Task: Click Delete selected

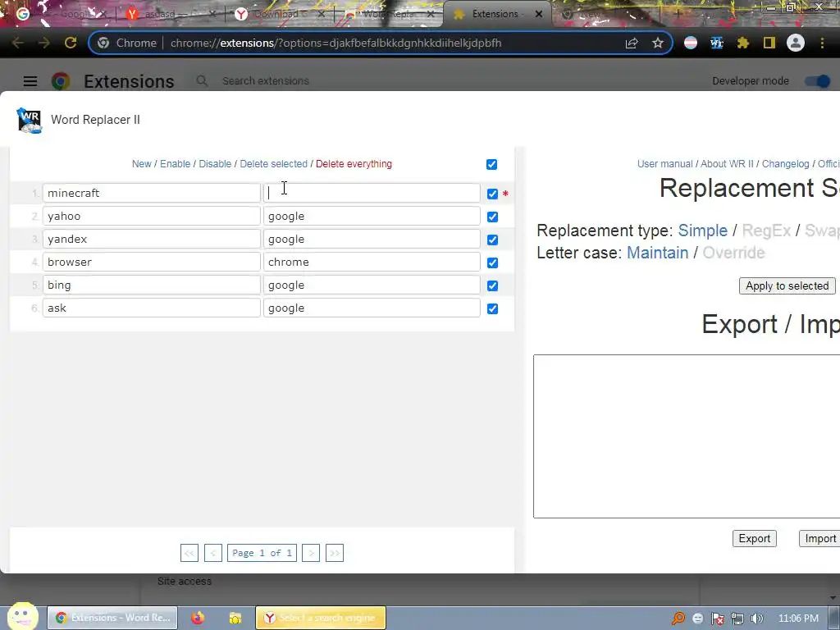Action: [274, 164]
